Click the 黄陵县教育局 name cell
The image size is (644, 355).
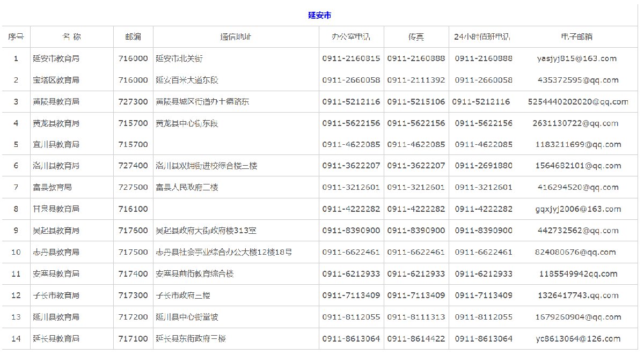[x=56, y=101]
